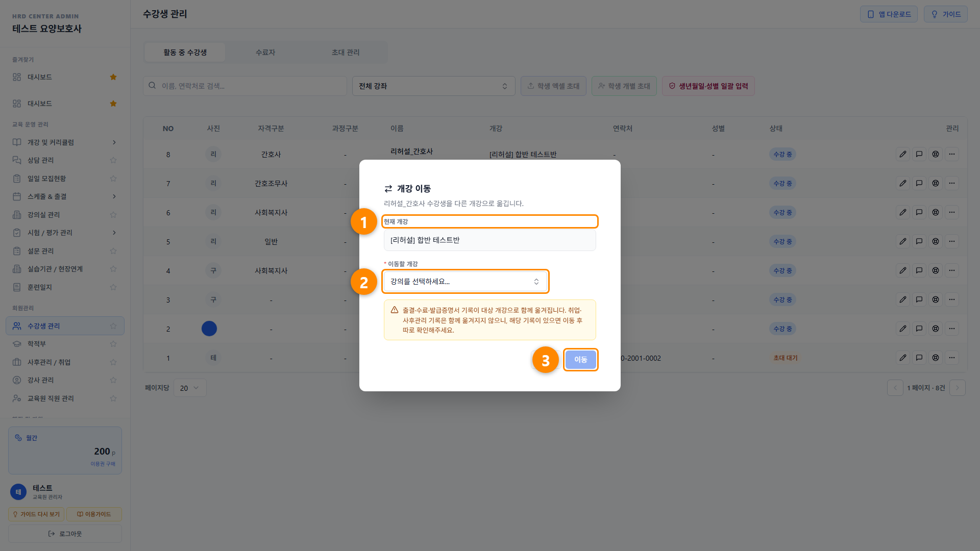Open the 이용권 구매 link
Screen dimensions: 980x551
tap(103, 464)
